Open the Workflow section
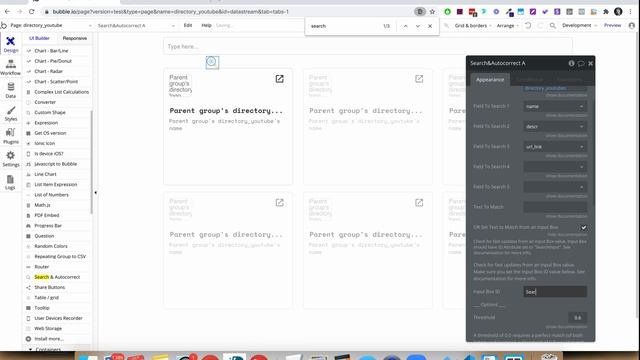The image size is (640, 360). pyautogui.click(x=11, y=67)
